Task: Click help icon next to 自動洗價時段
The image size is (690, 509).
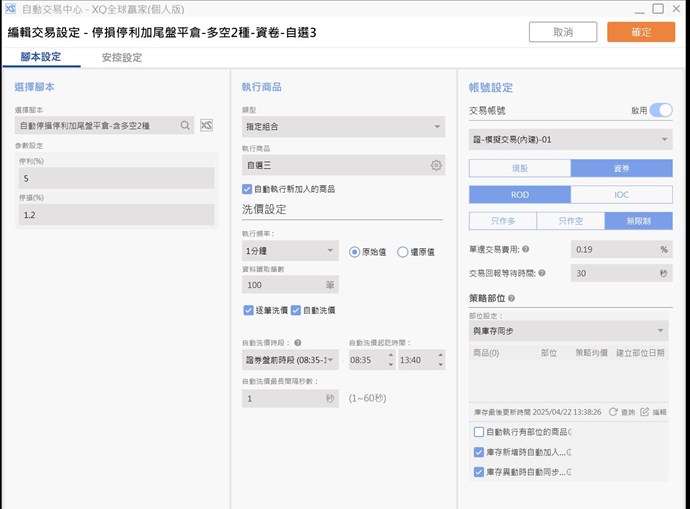Action: tap(299, 343)
